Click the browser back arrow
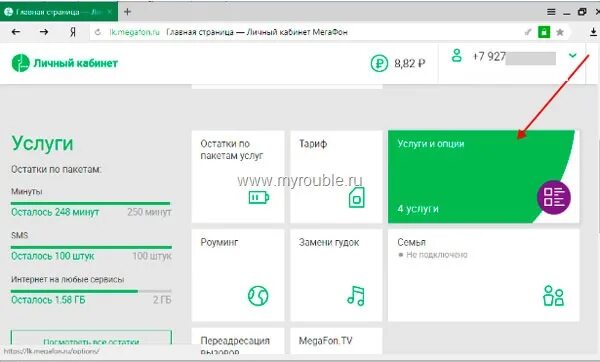 tap(16, 32)
